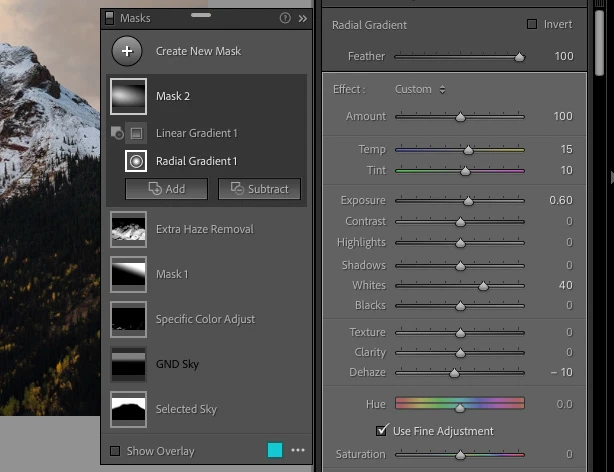Select the Selected Sky mask thumbnail

(x=128, y=409)
